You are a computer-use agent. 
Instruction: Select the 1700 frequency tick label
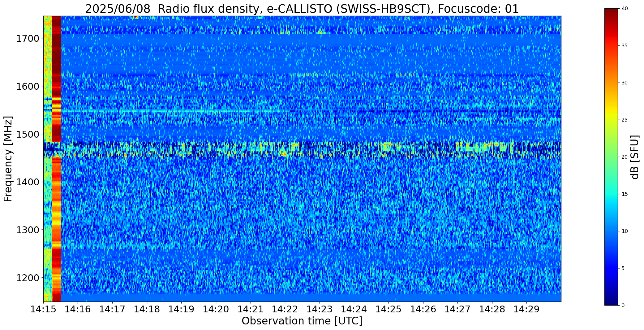28,39
